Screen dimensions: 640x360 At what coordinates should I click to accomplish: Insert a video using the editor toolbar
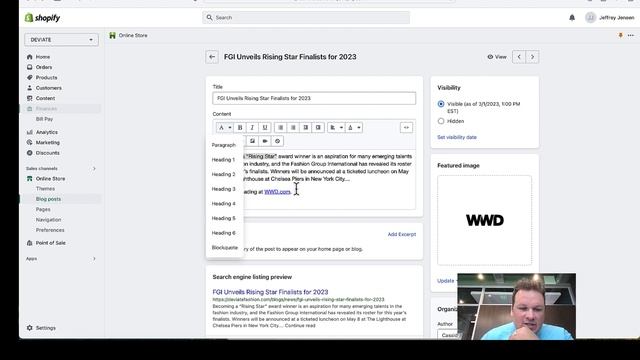(x=265, y=141)
